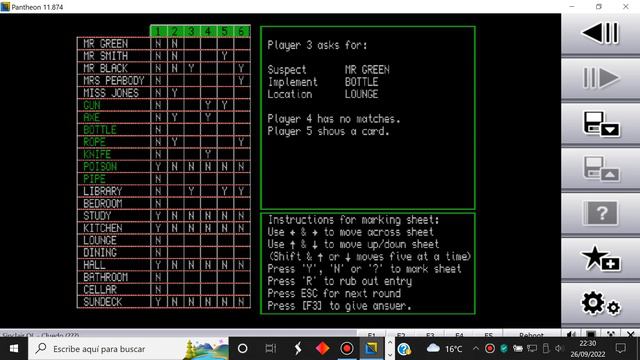640x360 pixels.
Task: Open the gears settings icon
Action: [x=600, y=304]
